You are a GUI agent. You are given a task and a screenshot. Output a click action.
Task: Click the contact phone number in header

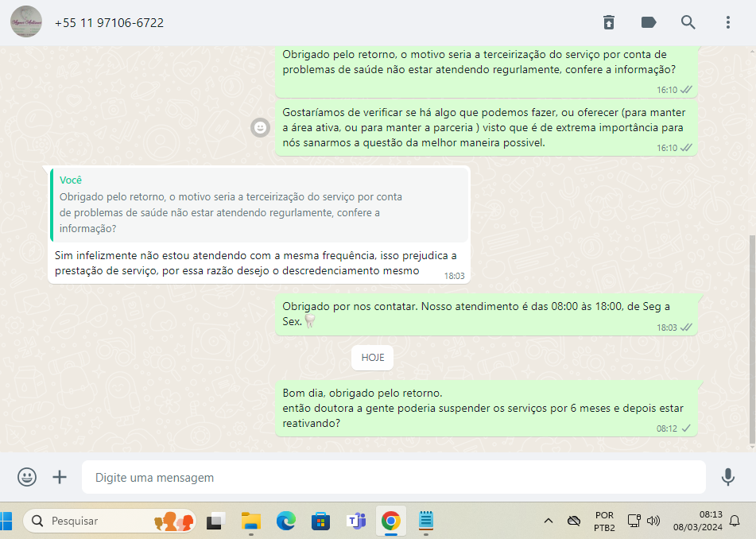point(109,23)
